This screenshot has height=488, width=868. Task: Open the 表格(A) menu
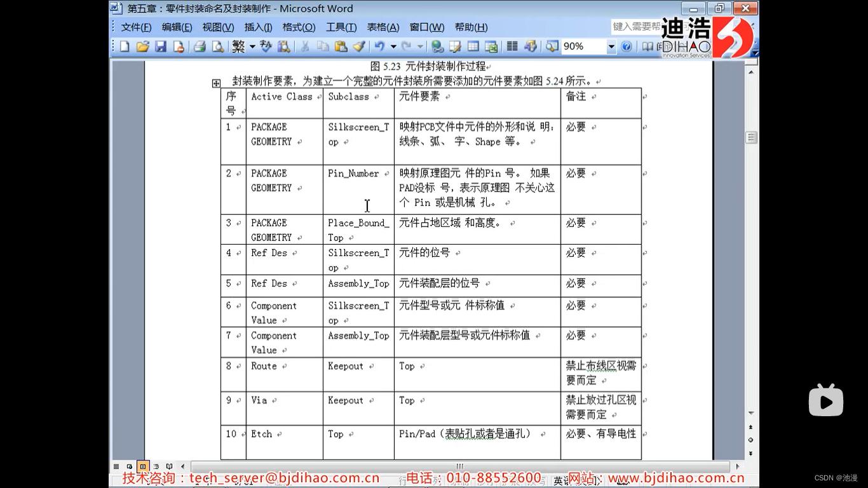[383, 27]
